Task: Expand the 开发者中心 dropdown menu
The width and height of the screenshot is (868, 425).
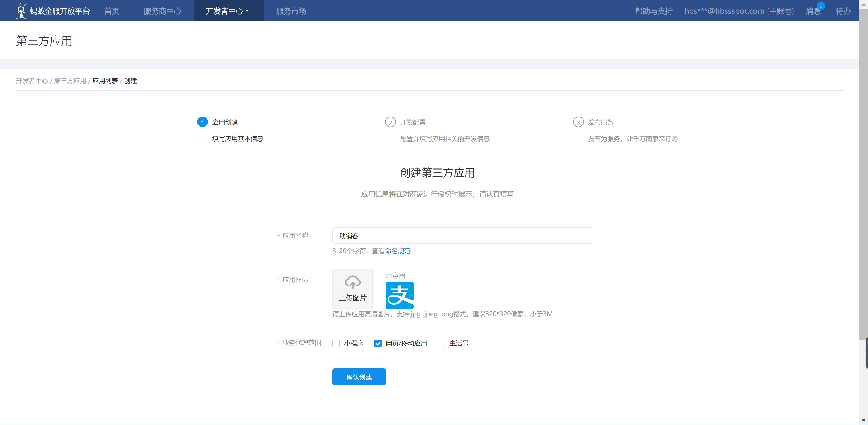Action: click(228, 11)
